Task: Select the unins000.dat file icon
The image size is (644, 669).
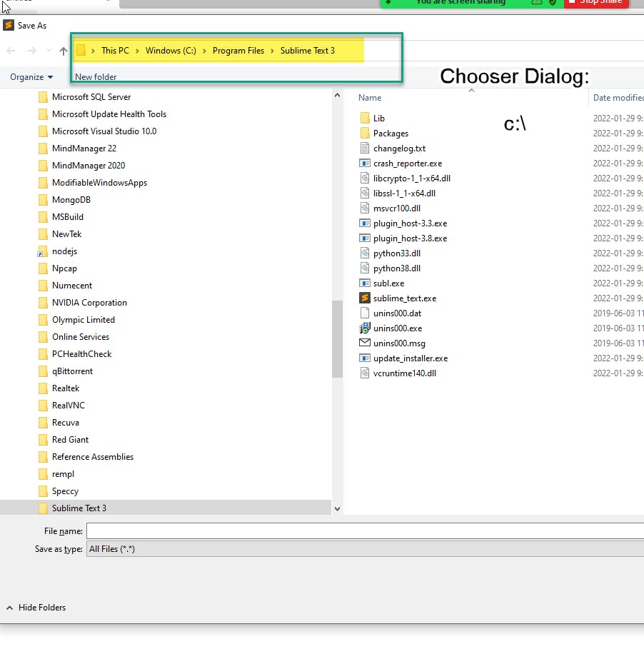Action: coord(365,313)
